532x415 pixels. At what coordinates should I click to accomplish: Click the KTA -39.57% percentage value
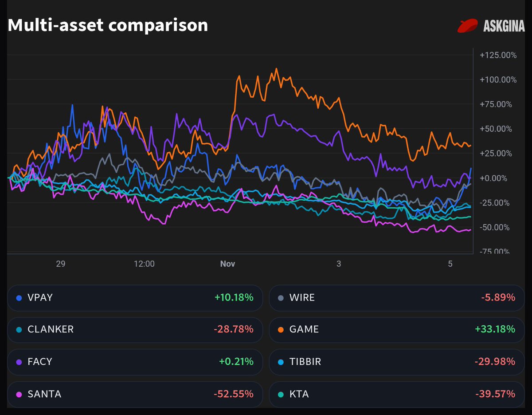[495, 394]
